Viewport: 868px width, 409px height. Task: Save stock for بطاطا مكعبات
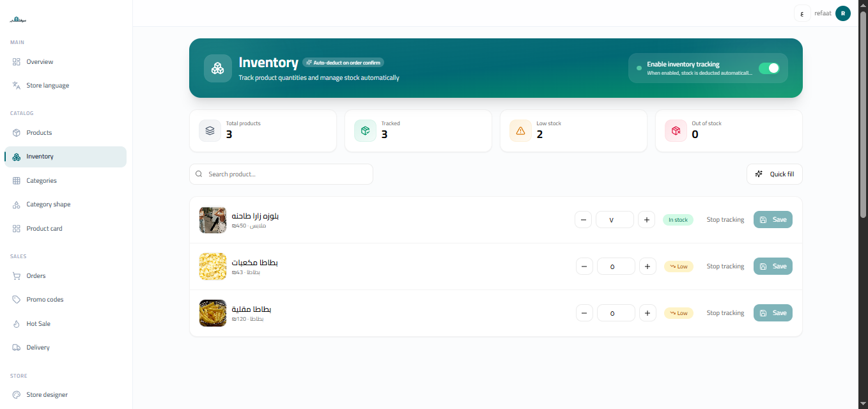coord(773,266)
